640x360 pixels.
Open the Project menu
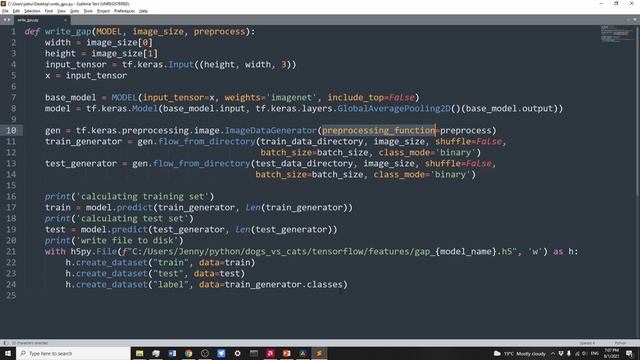pyautogui.click(x=103, y=11)
